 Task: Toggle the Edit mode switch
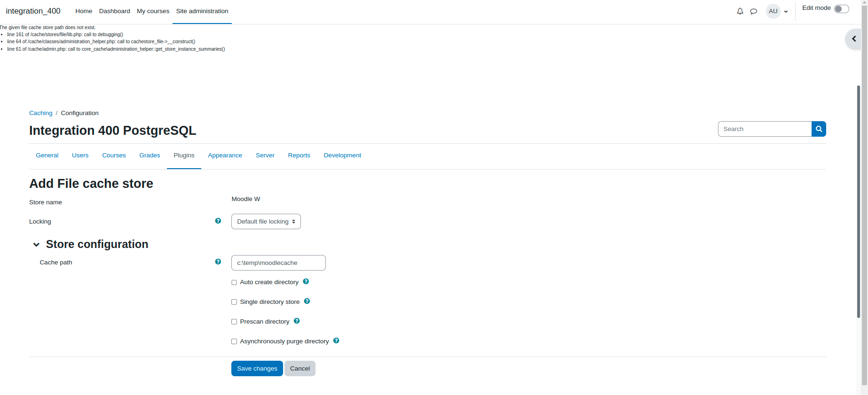(x=841, y=9)
